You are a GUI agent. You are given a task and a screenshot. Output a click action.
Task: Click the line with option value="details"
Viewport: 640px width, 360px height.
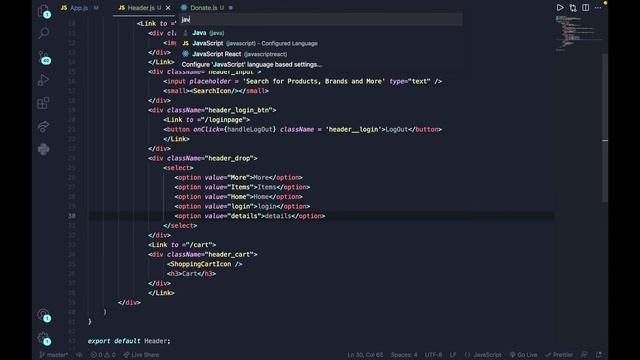tap(250, 216)
